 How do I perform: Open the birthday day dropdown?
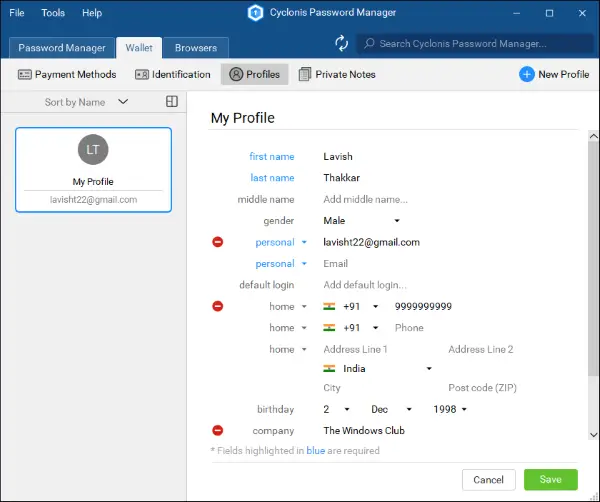336,409
